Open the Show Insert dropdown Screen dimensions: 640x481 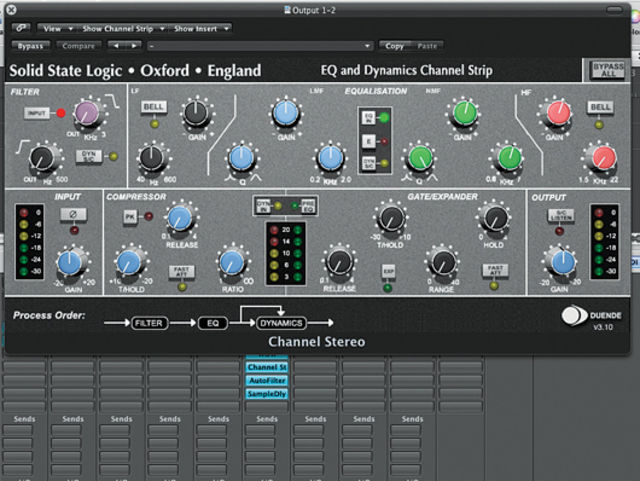click(200, 29)
